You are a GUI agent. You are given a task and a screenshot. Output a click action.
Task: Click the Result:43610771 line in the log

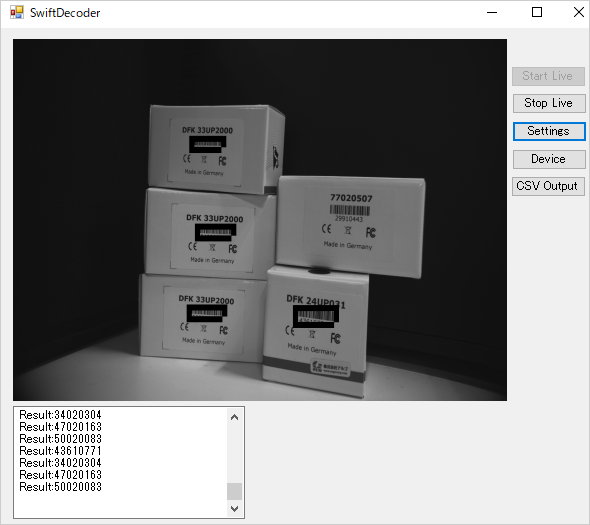[x=60, y=451]
